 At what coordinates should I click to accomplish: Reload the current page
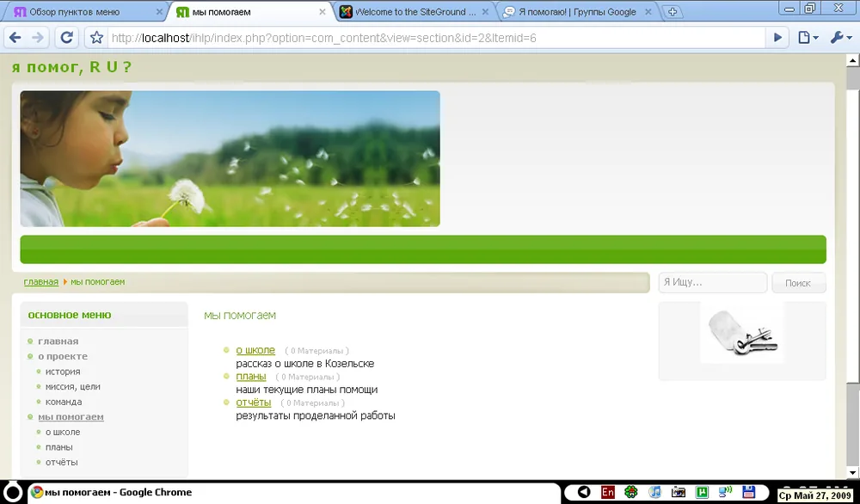click(x=67, y=37)
